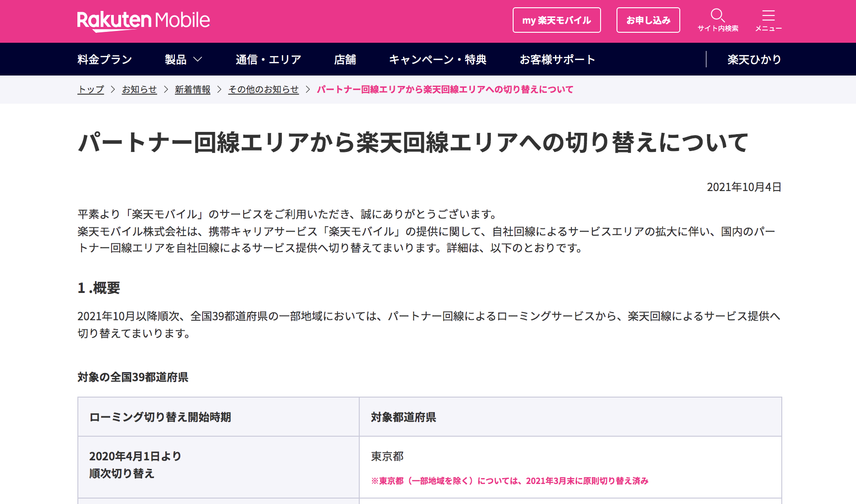
Task: Click the 東京都 table cell text
Action: point(387,456)
